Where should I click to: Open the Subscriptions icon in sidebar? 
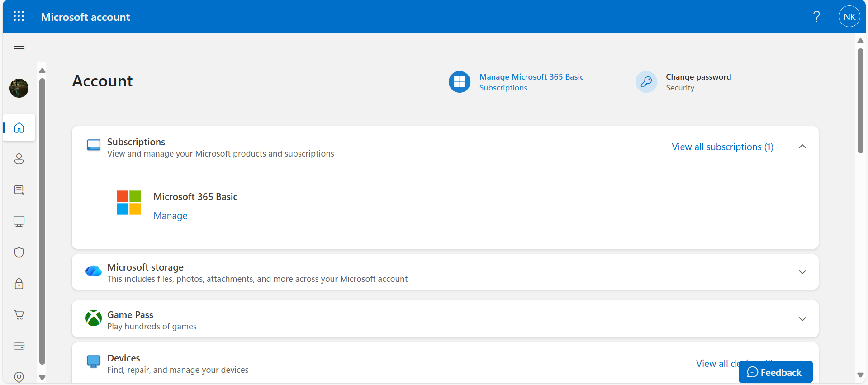[x=19, y=190]
